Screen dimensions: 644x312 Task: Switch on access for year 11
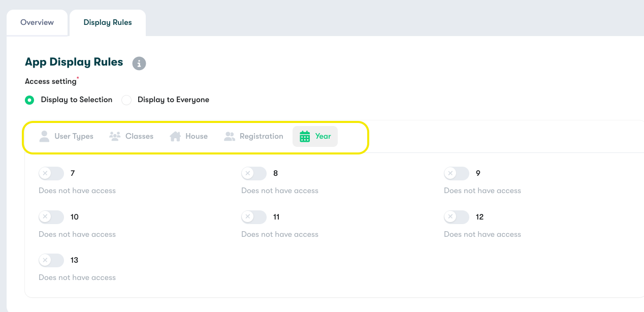254,217
